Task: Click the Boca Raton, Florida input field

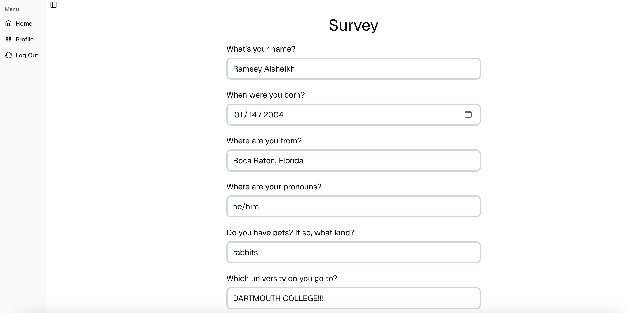Action: pos(353,160)
